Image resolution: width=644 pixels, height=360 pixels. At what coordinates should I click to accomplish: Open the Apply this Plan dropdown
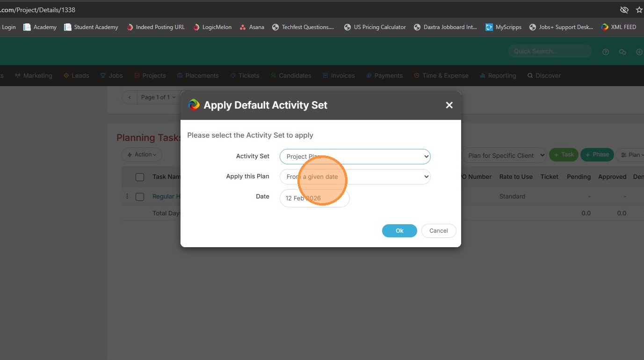[x=355, y=176]
